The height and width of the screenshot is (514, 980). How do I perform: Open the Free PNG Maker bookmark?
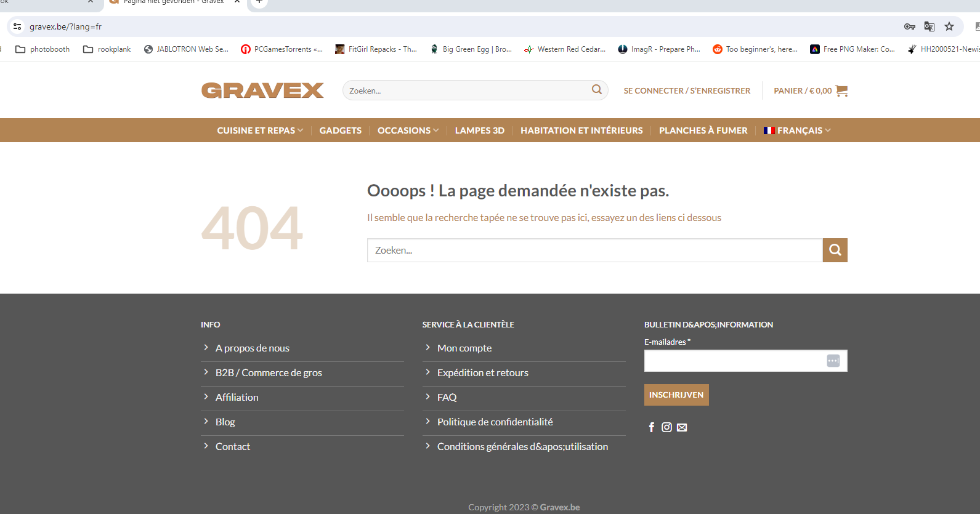852,49
